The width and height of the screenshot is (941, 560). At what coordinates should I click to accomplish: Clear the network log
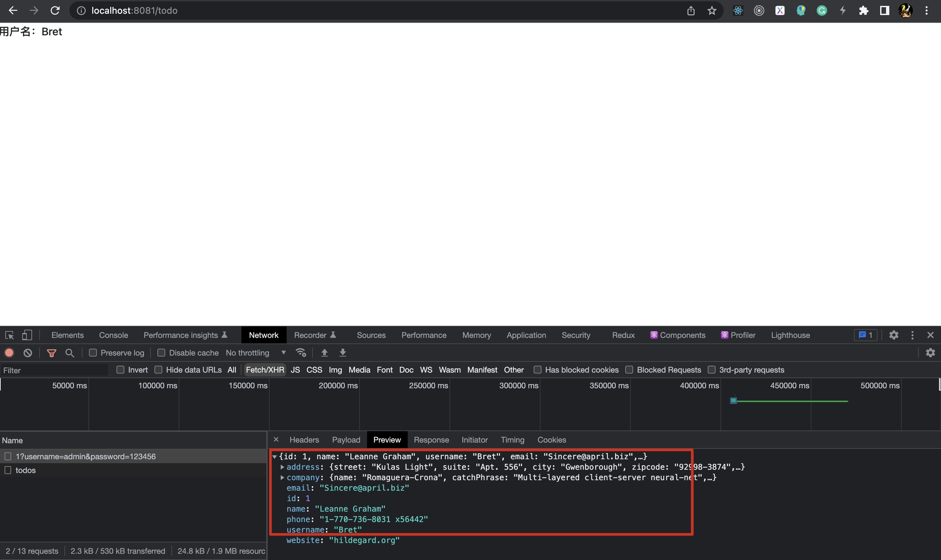pos(27,353)
